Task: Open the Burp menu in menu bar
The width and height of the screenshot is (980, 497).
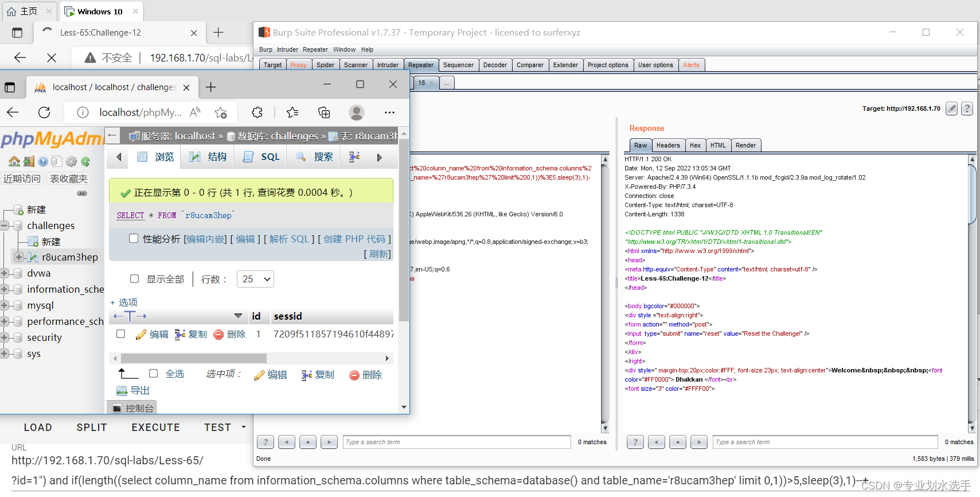Action: [x=266, y=49]
